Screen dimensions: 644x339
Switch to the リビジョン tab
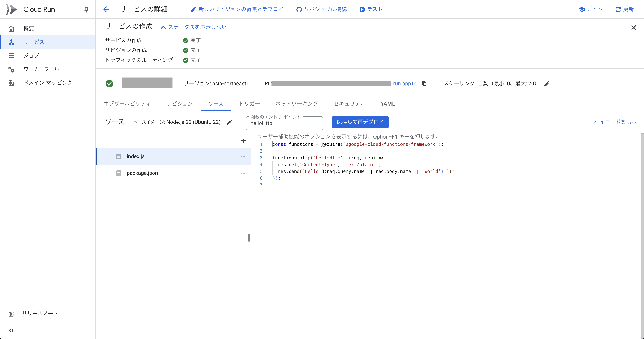click(180, 104)
